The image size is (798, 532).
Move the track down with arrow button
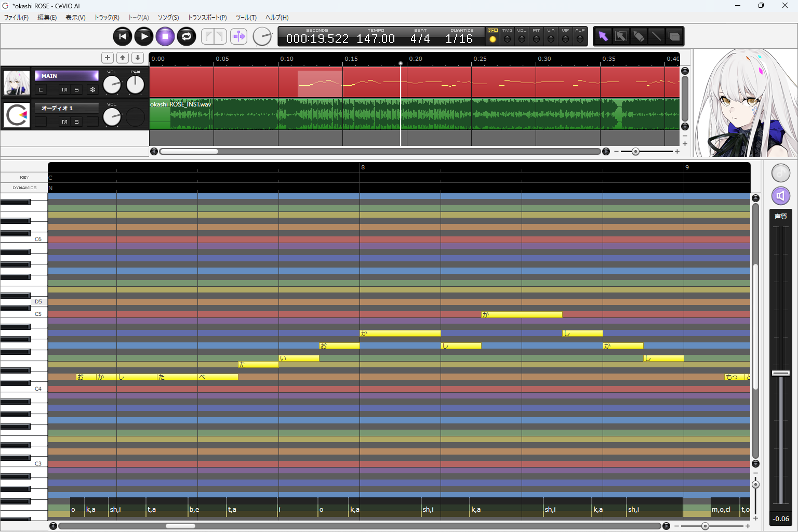click(x=138, y=58)
